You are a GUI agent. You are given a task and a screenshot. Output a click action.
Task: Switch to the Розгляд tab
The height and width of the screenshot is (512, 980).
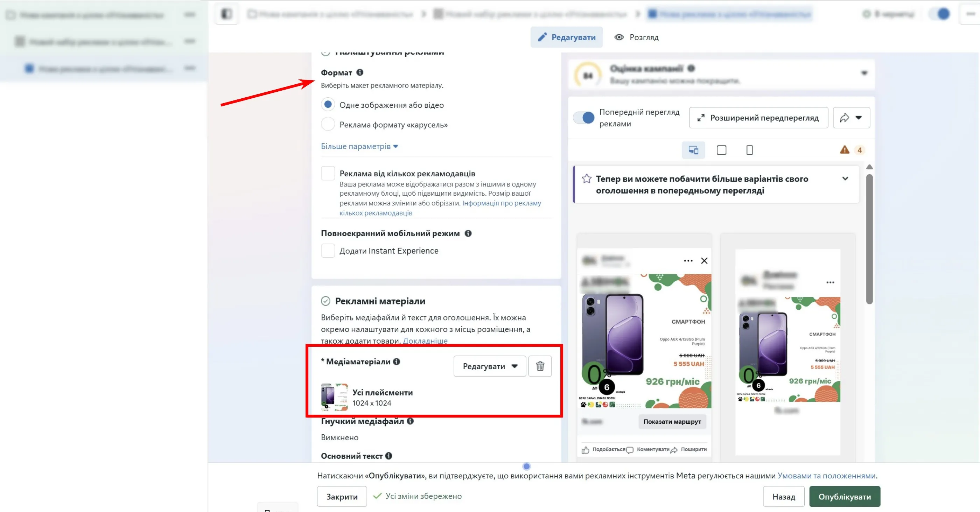coord(636,37)
